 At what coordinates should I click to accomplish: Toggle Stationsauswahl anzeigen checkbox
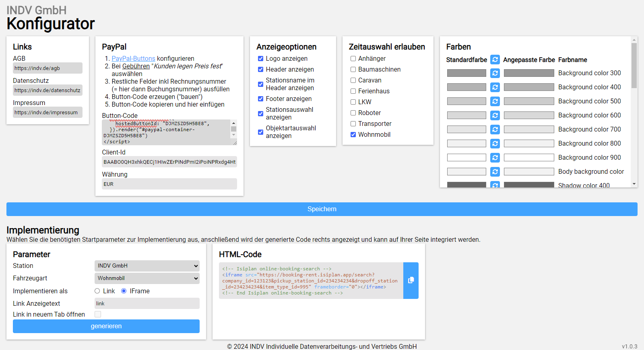(260, 113)
